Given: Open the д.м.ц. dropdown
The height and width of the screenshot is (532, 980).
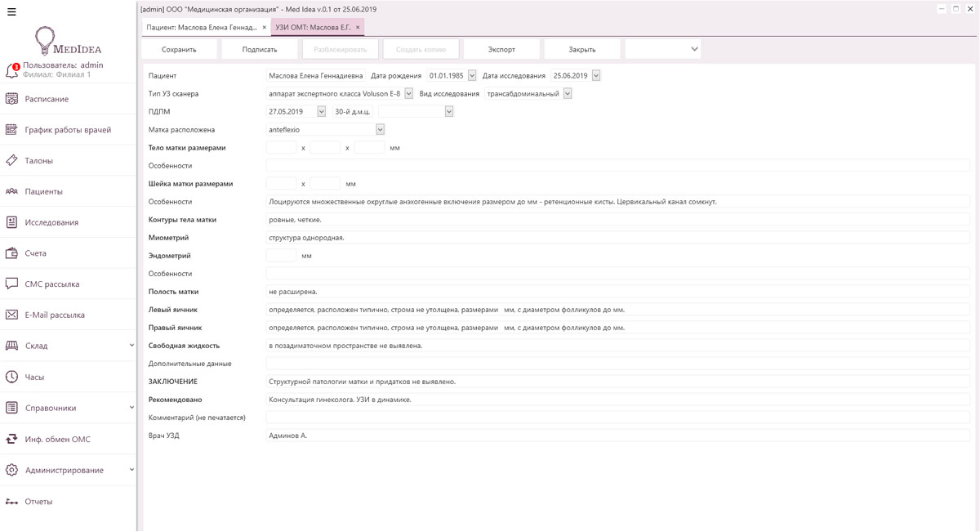Looking at the screenshot, I should 449,112.
